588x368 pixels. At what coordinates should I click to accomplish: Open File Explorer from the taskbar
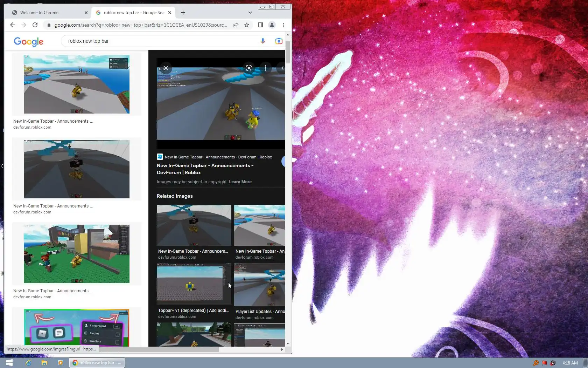coord(44,363)
